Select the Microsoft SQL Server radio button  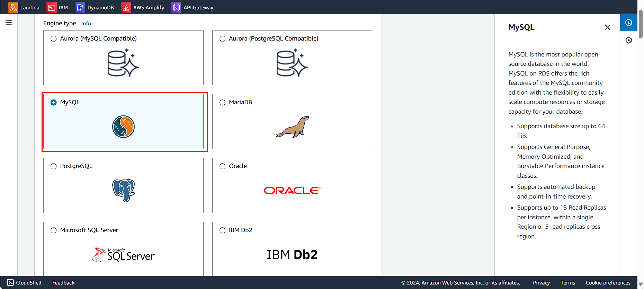click(x=54, y=230)
